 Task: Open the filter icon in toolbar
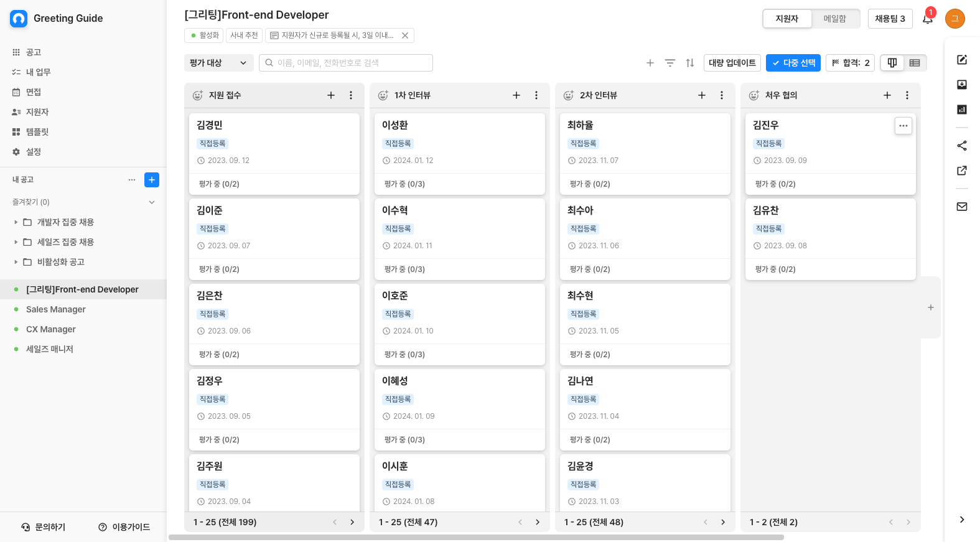(670, 63)
